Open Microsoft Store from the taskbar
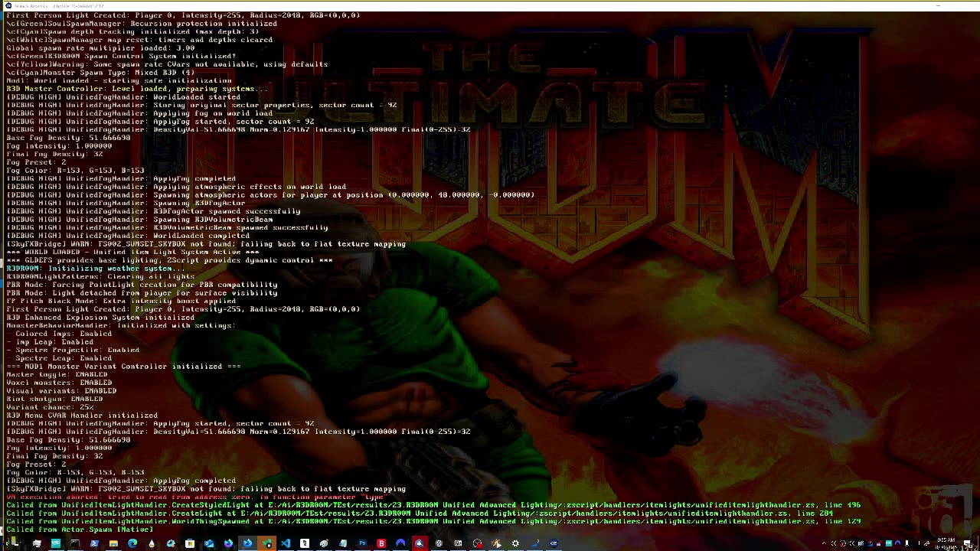The image size is (980, 551). pos(189,543)
